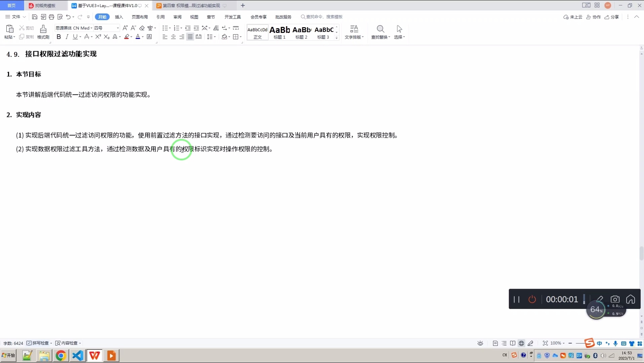Image resolution: width=644 pixels, height=363 pixels.
Task: Apply bold formatting to text
Action: pyautogui.click(x=59, y=37)
